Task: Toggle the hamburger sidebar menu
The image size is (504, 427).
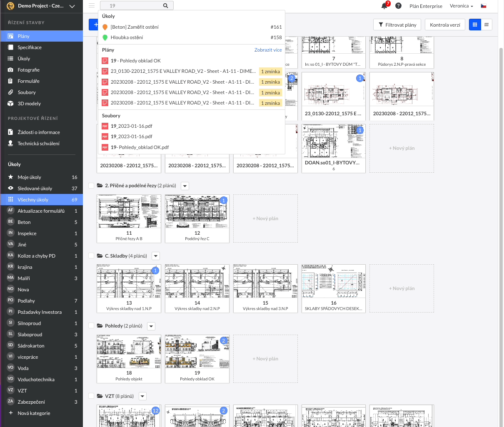Action: [92, 6]
